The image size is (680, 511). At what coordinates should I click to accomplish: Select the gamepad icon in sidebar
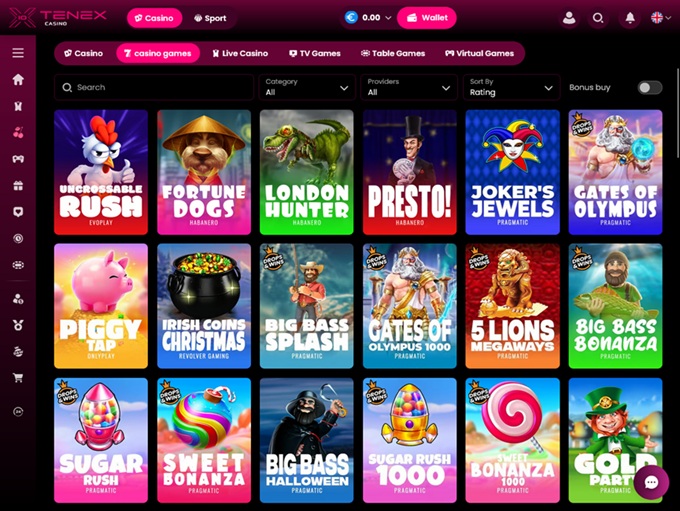click(x=18, y=159)
